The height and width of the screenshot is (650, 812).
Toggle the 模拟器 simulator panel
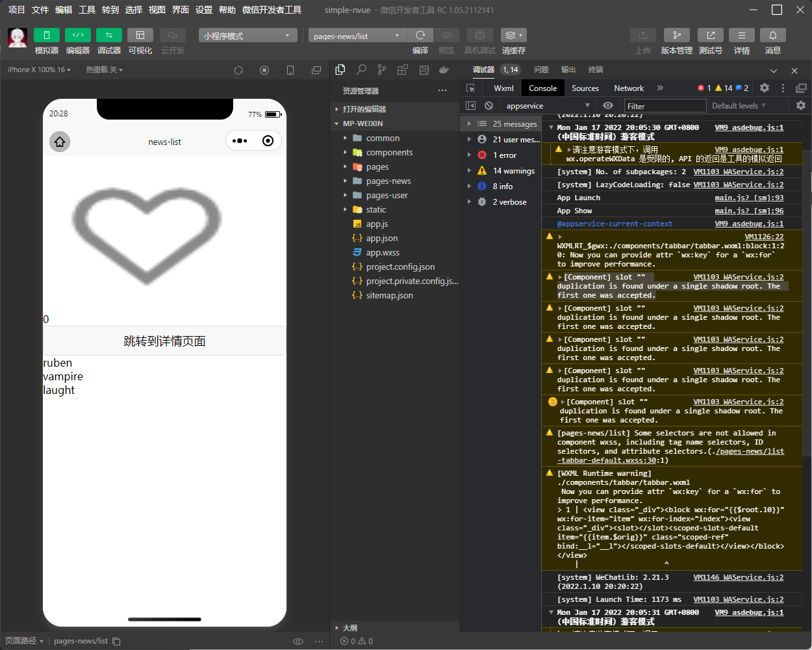(x=46, y=35)
